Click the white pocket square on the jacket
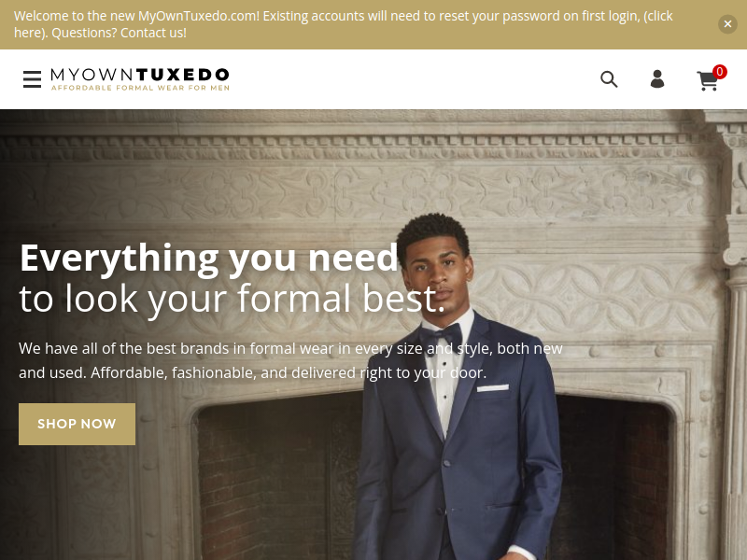 (x=493, y=388)
